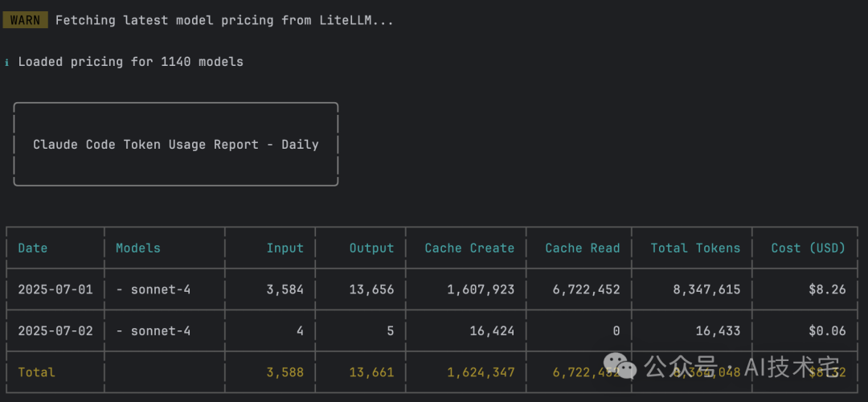Select the total output value '13,661'
This screenshot has width=868, height=402.
coord(371,373)
